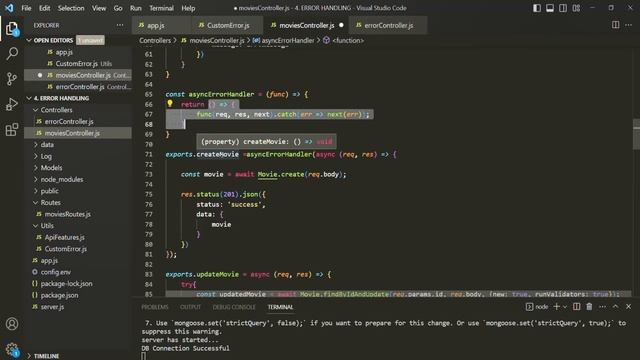Open the terminal launch profile dropdown arrow

(565, 307)
